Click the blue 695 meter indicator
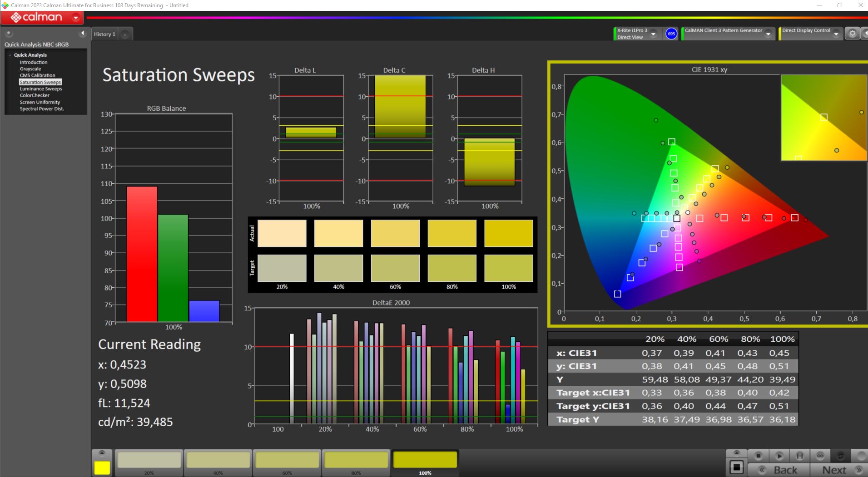Screen dimensions: 868x477 [671, 34]
